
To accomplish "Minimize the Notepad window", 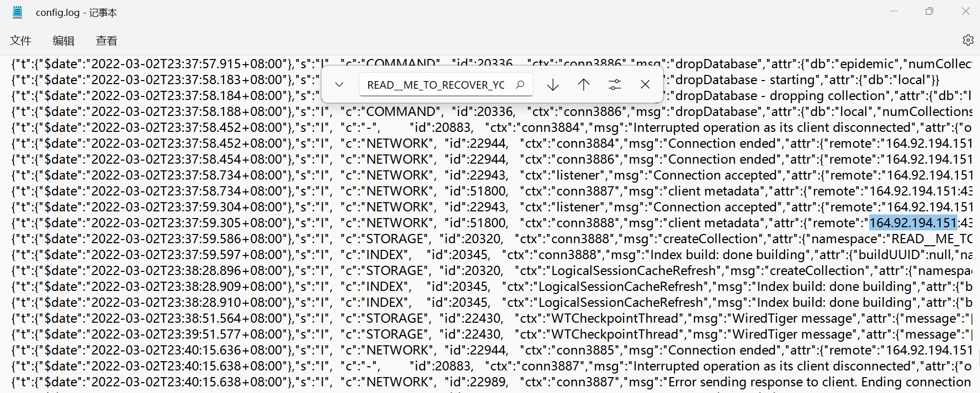I will (x=894, y=11).
